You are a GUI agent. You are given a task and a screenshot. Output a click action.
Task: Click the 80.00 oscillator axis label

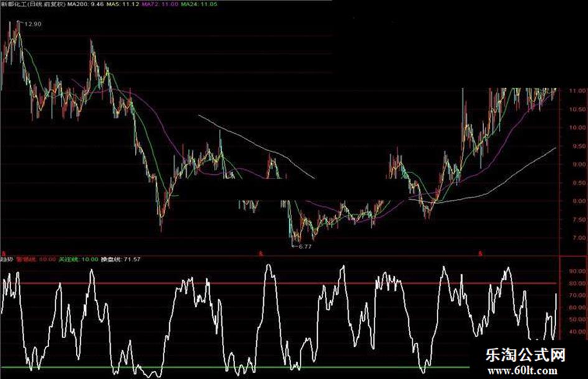tap(577, 283)
